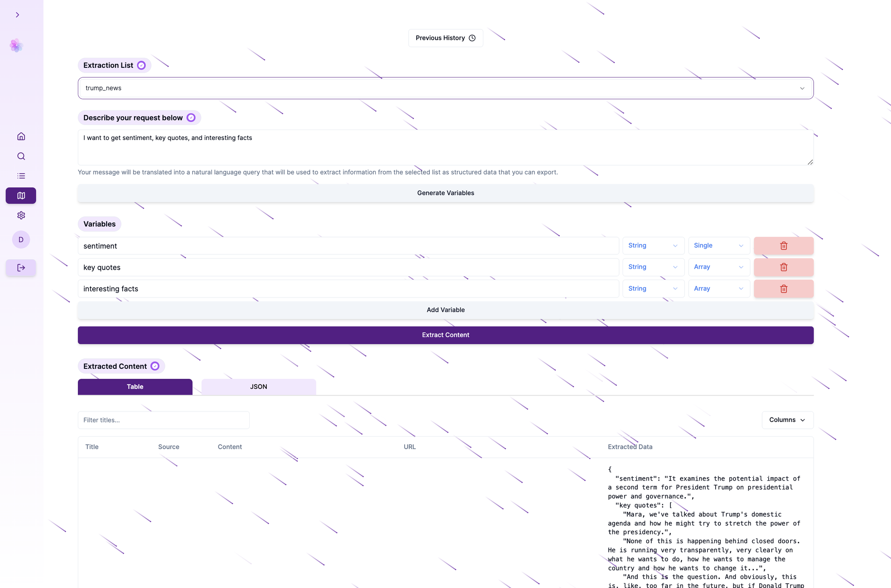Image resolution: width=891 pixels, height=588 pixels.
Task: Click the home icon in sidebar
Action: pyautogui.click(x=21, y=137)
